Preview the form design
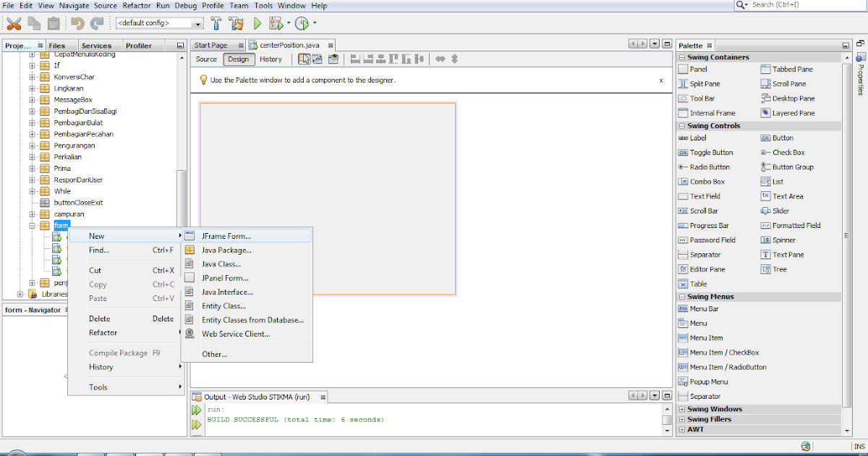The width and height of the screenshot is (868, 456). (x=333, y=59)
